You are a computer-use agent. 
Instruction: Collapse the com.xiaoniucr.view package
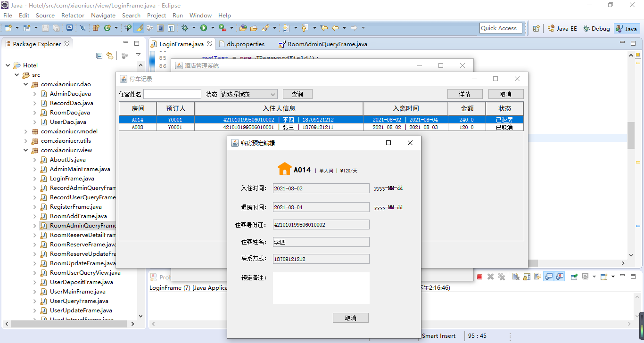[26, 150]
